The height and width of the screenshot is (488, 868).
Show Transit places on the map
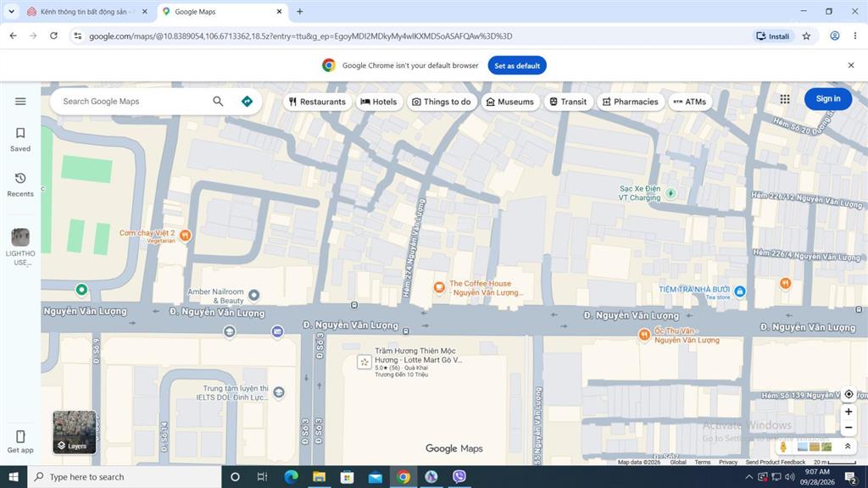tap(568, 102)
